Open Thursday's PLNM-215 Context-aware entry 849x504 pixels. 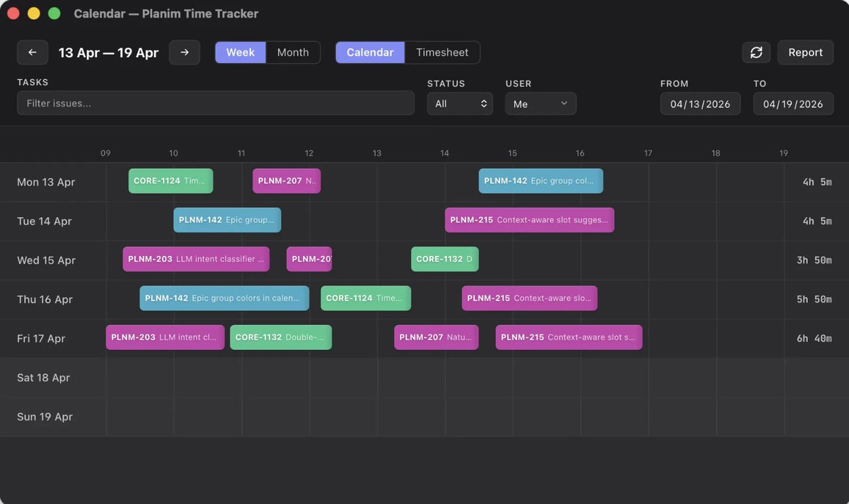[x=529, y=298]
